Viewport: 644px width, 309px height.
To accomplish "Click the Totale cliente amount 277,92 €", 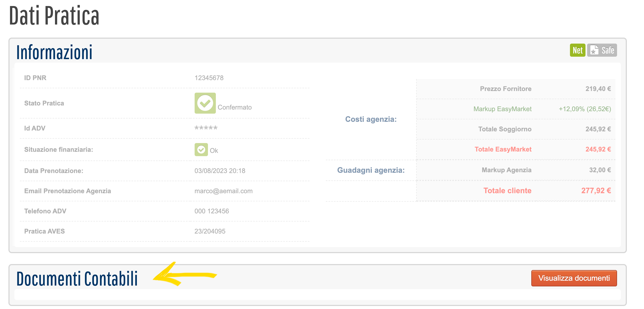I will tap(596, 190).
